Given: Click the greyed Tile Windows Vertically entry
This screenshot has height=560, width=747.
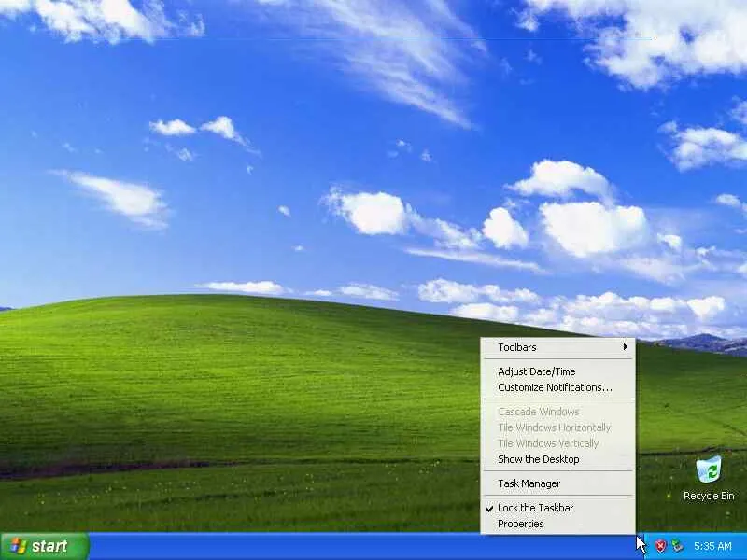Looking at the screenshot, I should point(558,443).
